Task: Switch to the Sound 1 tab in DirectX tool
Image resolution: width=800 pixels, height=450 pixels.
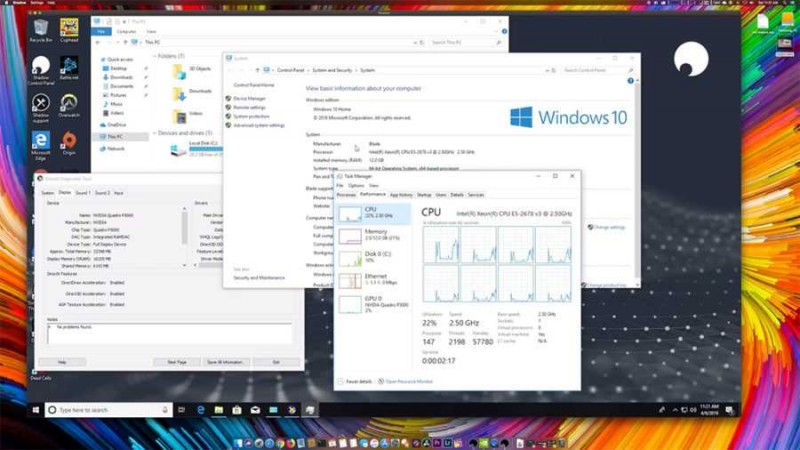Action: tap(83, 193)
